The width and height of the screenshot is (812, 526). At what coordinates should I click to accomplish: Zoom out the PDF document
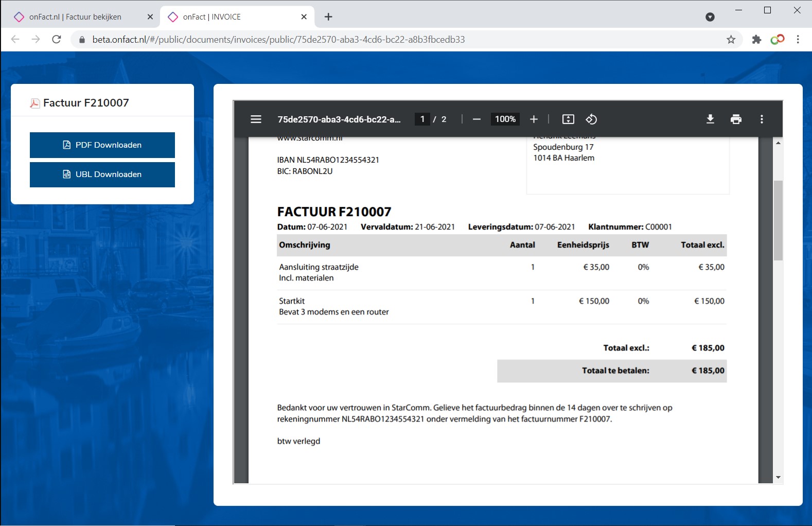click(x=476, y=119)
